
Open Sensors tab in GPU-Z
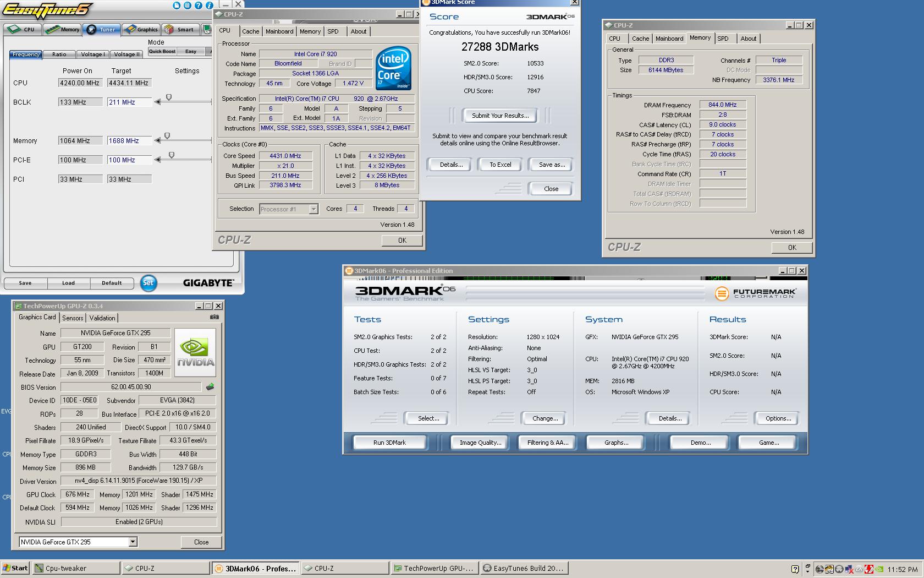click(73, 318)
